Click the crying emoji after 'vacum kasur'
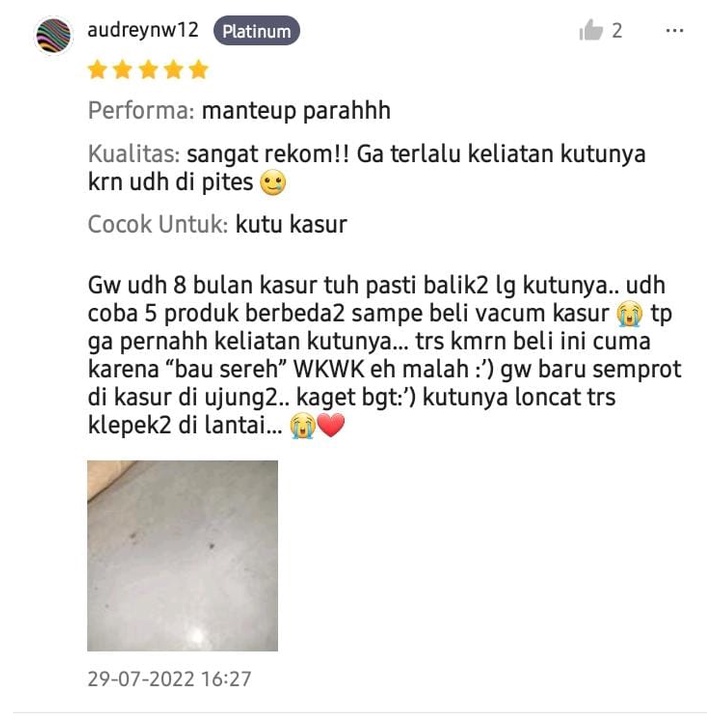The image size is (720, 720). point(630,314)
